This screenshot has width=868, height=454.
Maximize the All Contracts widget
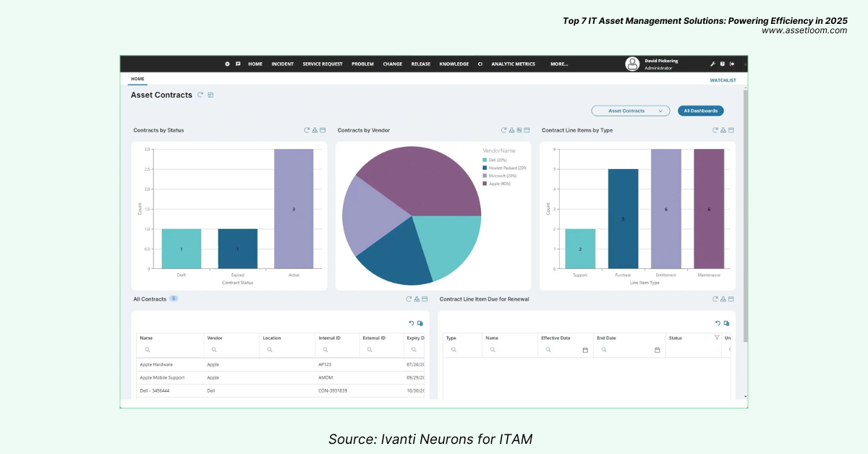425,299
